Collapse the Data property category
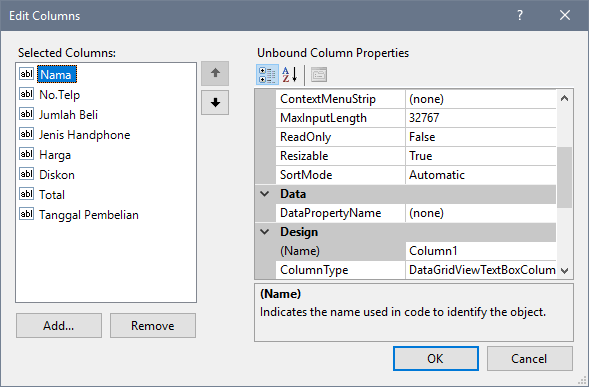 coord(264,194)
